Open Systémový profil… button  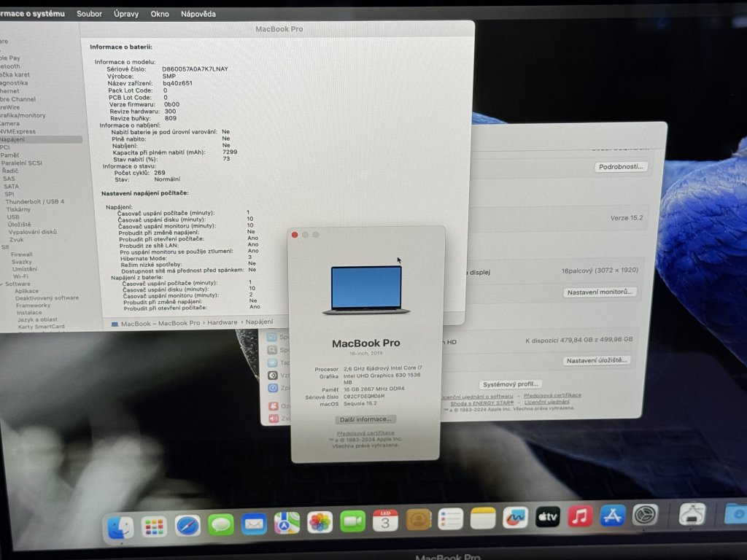pyautogui.click(x=510, y=384)
